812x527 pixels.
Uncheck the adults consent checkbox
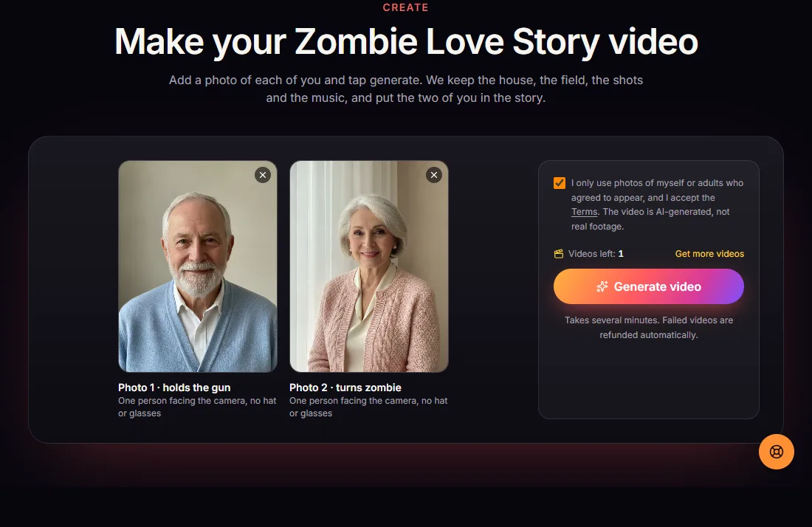[x=560, y=183]
